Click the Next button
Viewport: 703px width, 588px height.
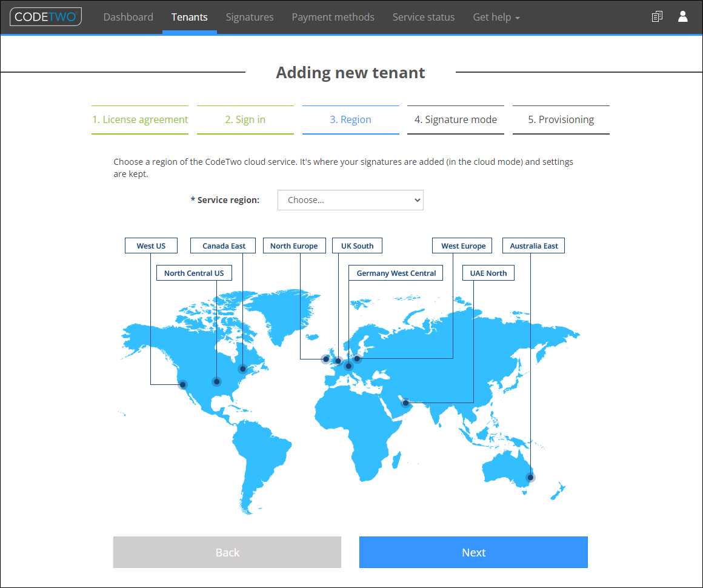pos(473,552)
